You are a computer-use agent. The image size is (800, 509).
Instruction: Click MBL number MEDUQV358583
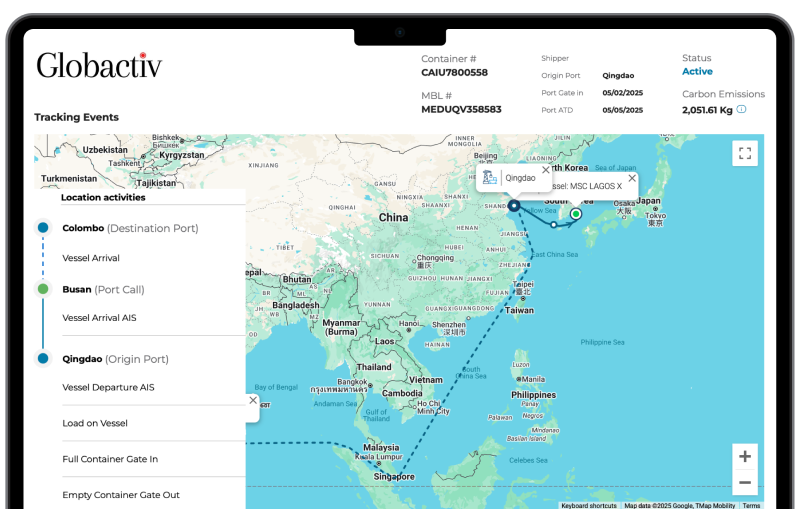click(461, 109)
